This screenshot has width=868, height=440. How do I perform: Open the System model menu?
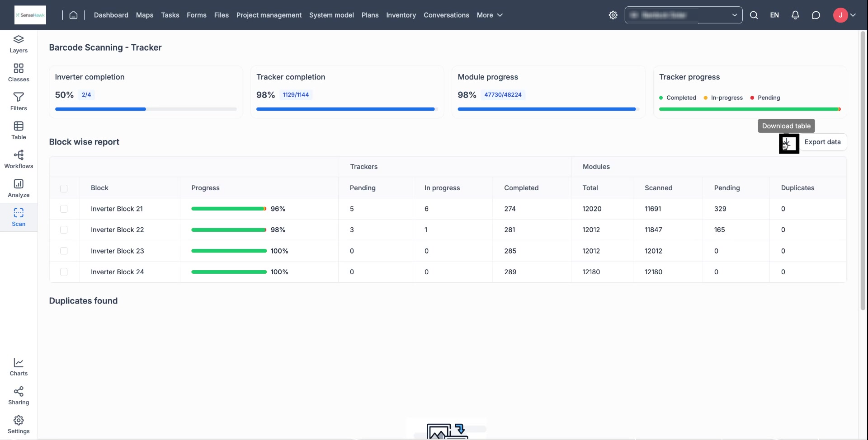(331, 15)
